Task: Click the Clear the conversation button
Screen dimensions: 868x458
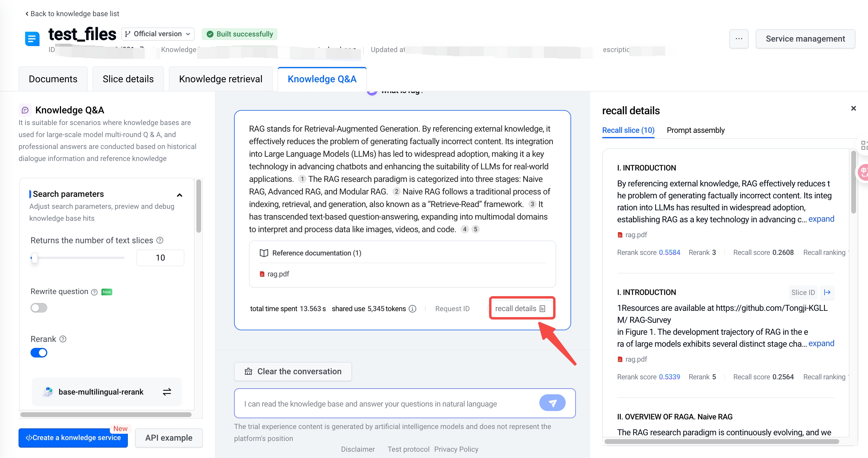Action: click(x=293, y=371)
